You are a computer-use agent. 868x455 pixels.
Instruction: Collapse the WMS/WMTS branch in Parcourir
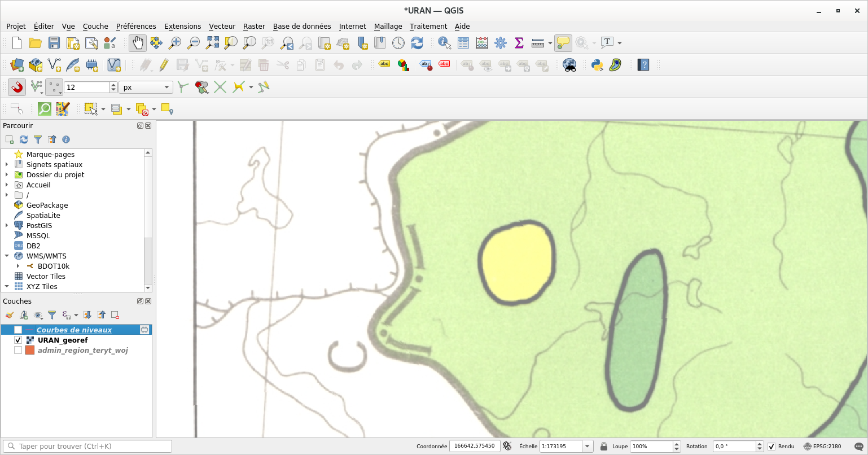pos(6,256)
